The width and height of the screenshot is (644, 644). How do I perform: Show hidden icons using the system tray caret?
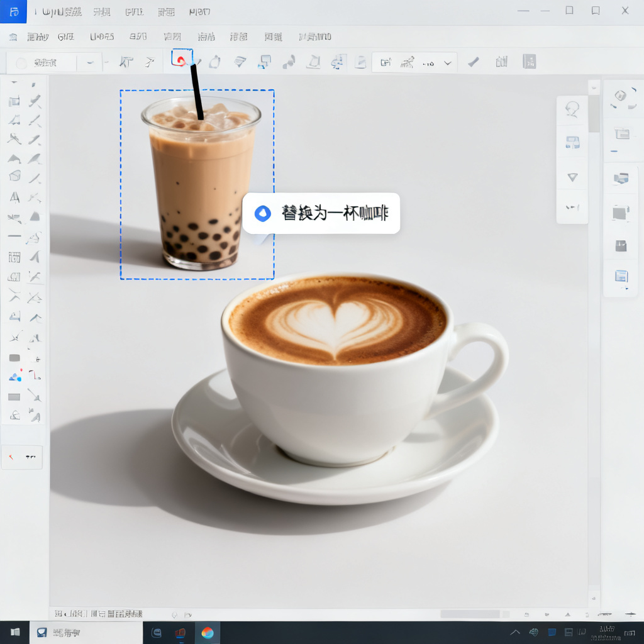(515, 632)
